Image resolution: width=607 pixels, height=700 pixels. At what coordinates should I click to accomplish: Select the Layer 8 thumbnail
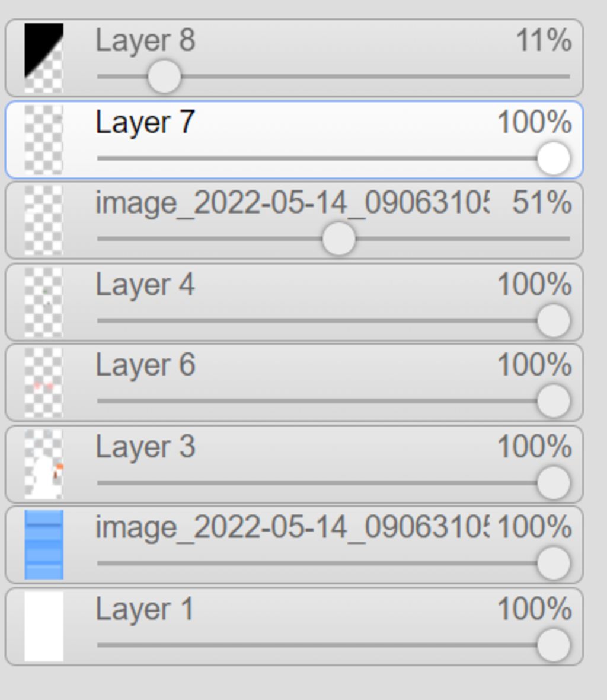tap(44, 58)
